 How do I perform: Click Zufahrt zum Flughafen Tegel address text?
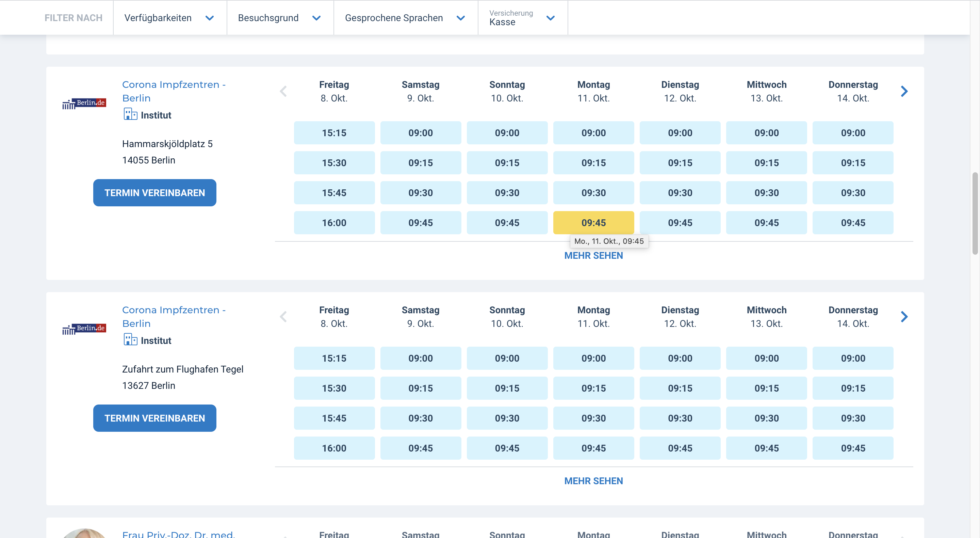tap(183, 369)
